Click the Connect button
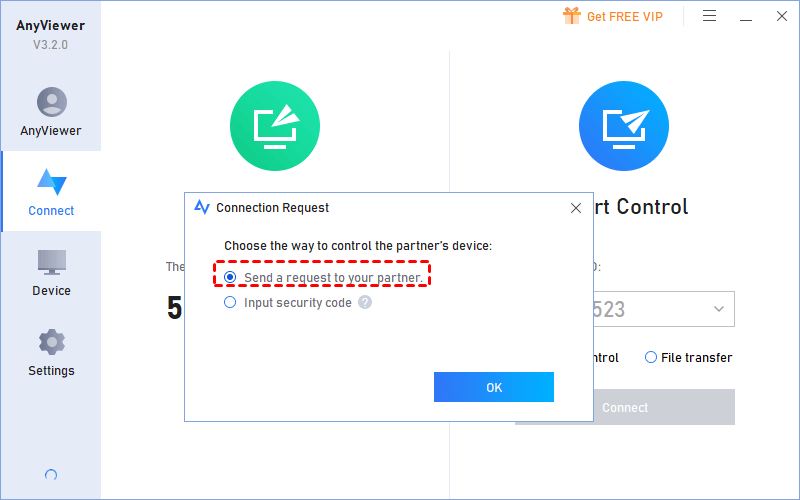The image size is (800, 500). tap(664, 407)
